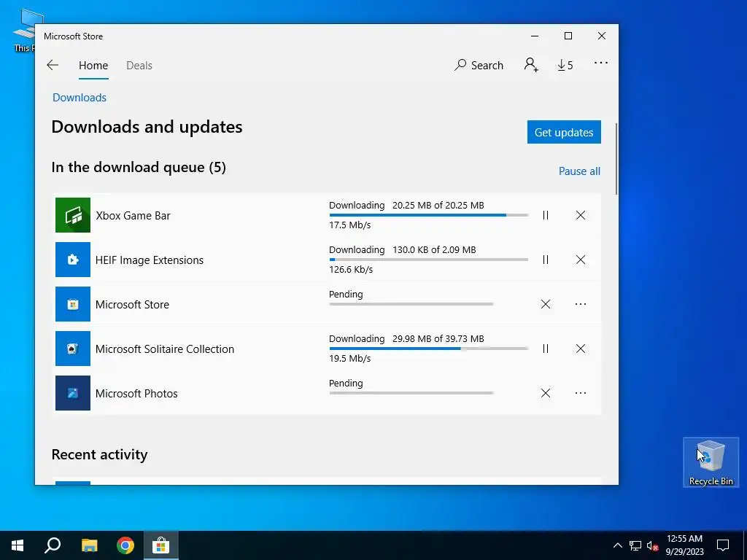Viewport: 747px width, 560px height.
Task: Click the Microsoft Store row name
Action: coord(132,304)
